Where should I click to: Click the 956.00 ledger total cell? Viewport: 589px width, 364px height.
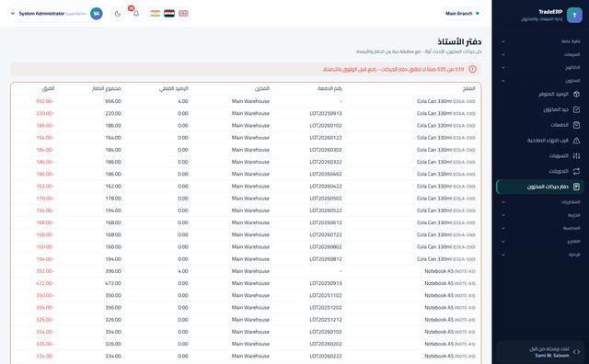(113, 101)
